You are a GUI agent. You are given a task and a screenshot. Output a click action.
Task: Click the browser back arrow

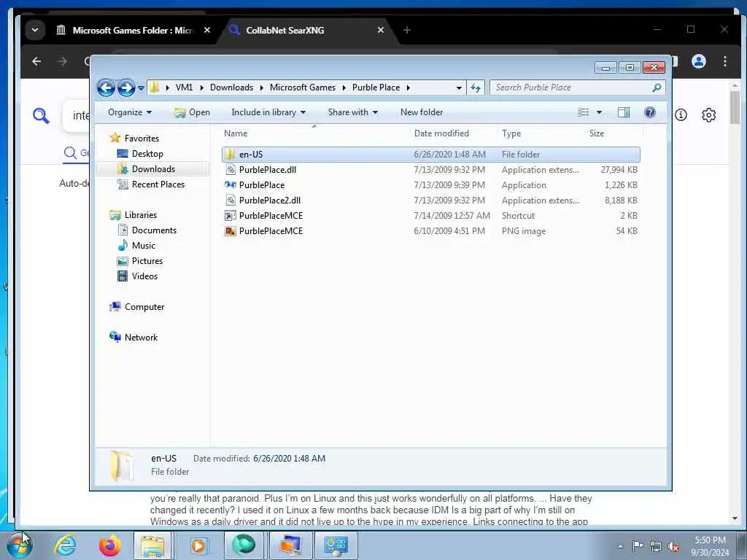pyautogui.click(x=36, y=61)
